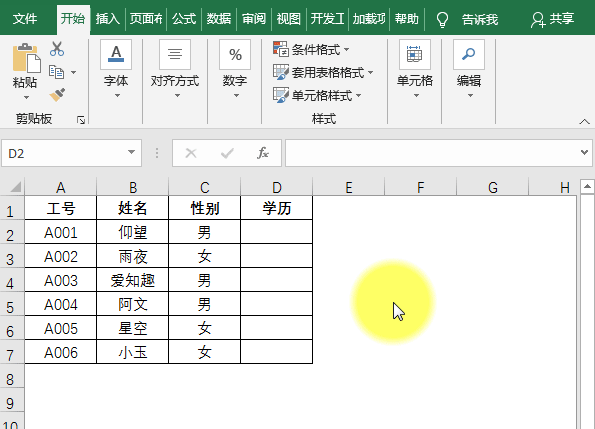595x429 pixels.
Task: Open the 单元格样式 dropdown
Action: 317,95
